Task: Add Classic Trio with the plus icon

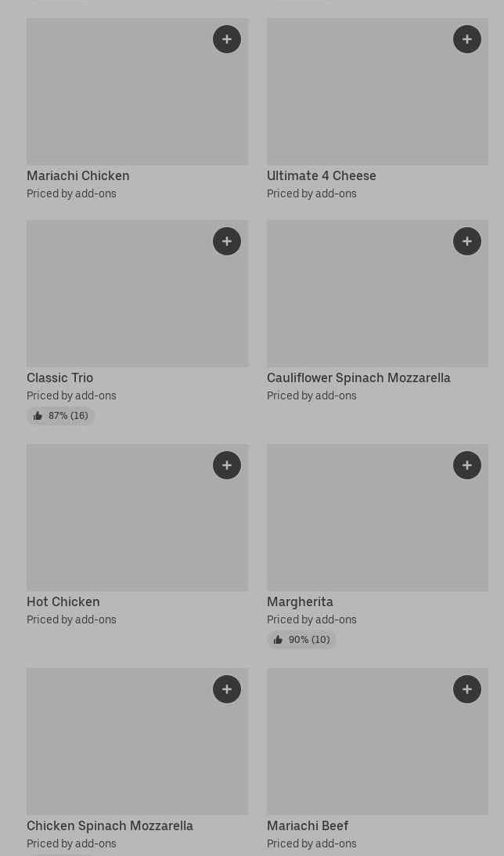Action: (x=227, y=241)
